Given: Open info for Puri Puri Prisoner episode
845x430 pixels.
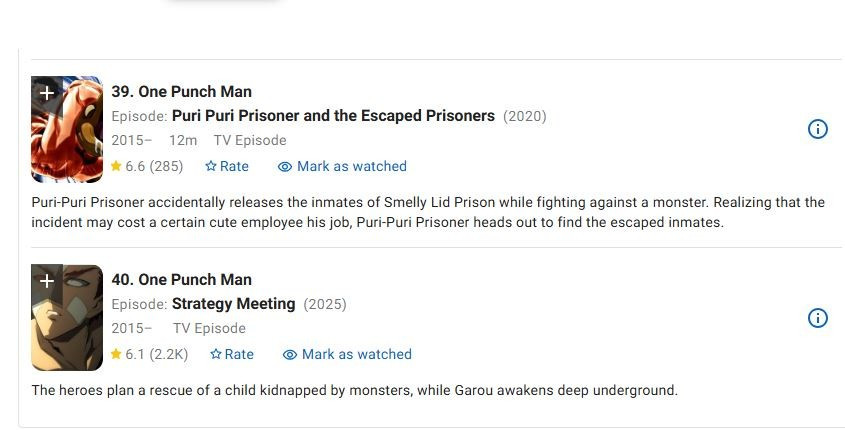Looking at the screenshot, I should pos(817,129).
